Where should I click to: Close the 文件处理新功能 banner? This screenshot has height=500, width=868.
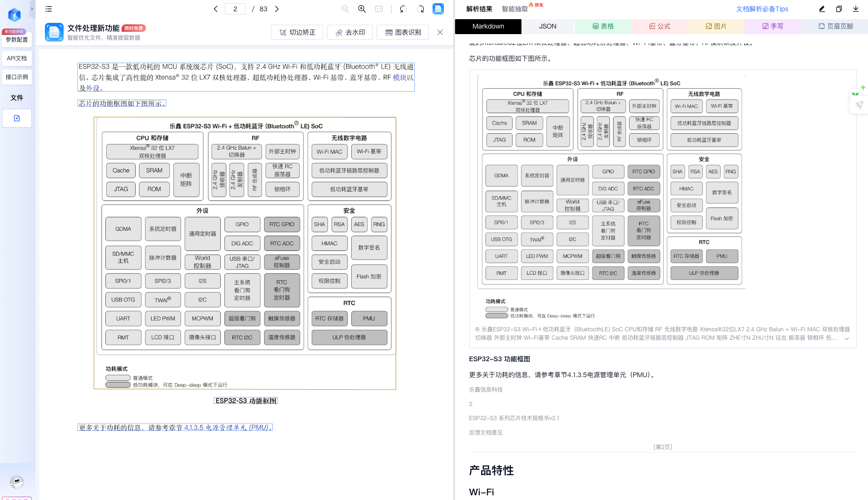[440, 32]
